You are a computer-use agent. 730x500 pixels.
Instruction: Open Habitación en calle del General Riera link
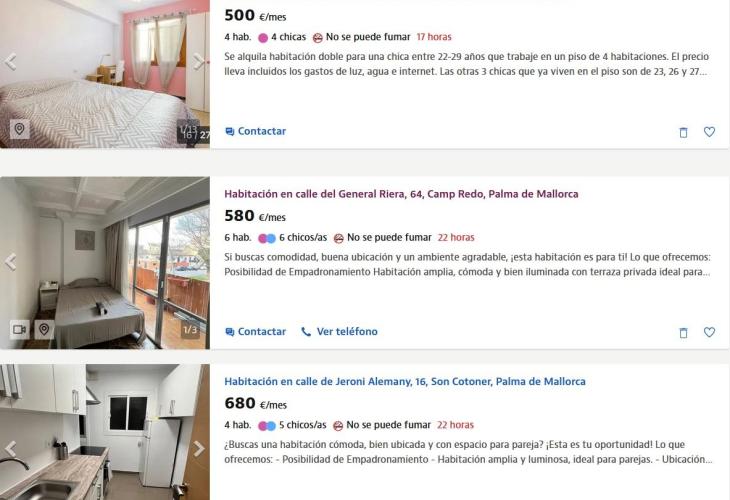pos(401,194)
